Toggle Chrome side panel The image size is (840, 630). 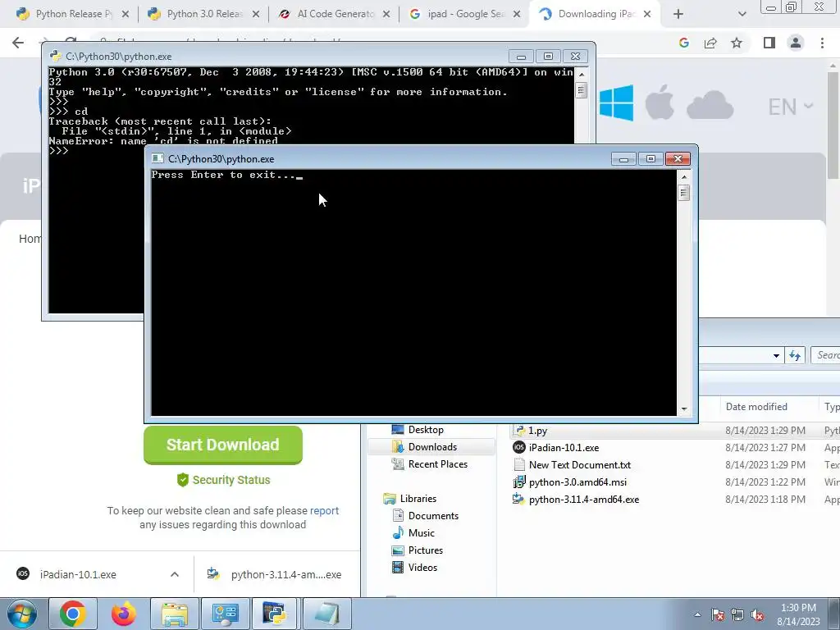(x=769, y=43)
